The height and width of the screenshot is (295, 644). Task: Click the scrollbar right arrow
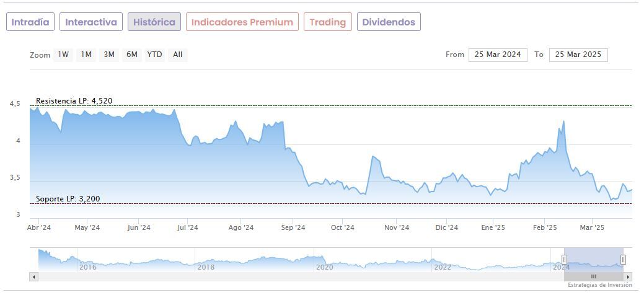point(628,276)
